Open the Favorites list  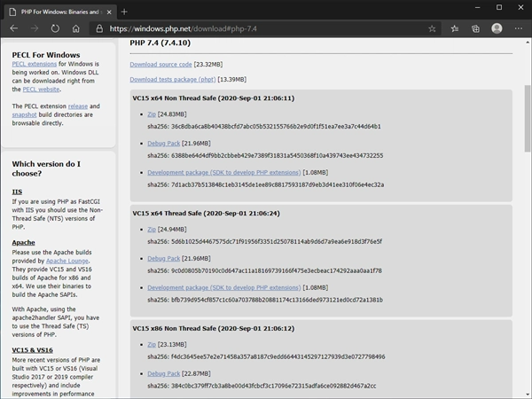[455, 29]
